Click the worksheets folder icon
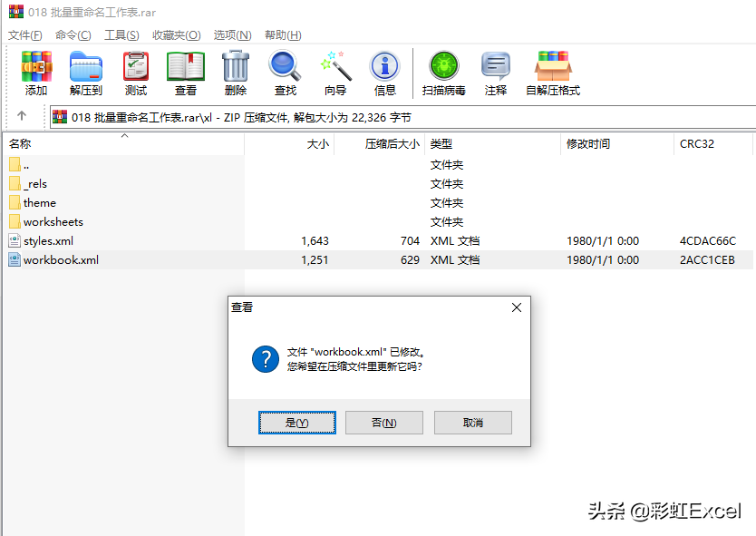This screenshot has width=756, height=536. pos(15,221)
